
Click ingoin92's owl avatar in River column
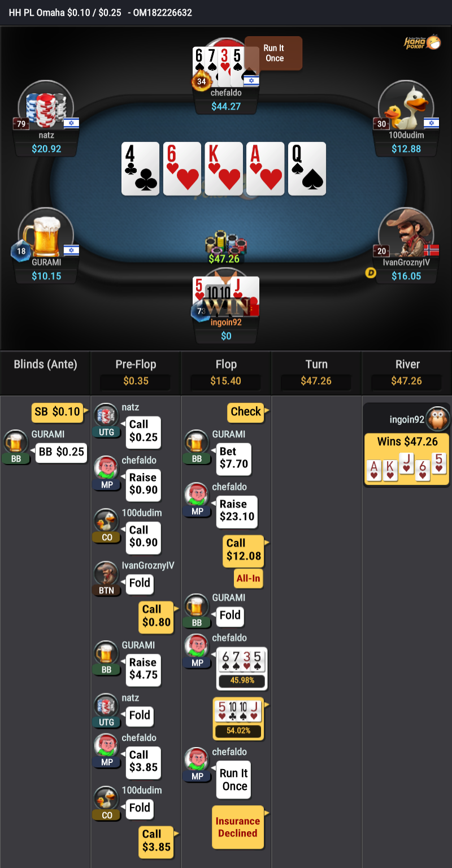[437, 419]
